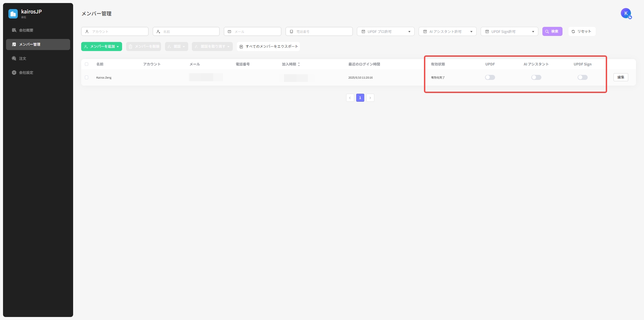
Task: Focus the 電話番号 search field
Action: coord(319,32)
